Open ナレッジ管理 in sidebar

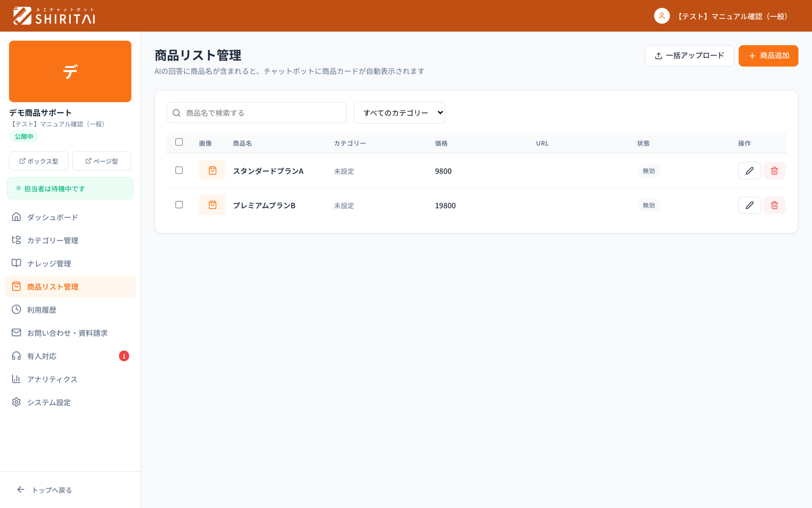[x=70, y=264]
